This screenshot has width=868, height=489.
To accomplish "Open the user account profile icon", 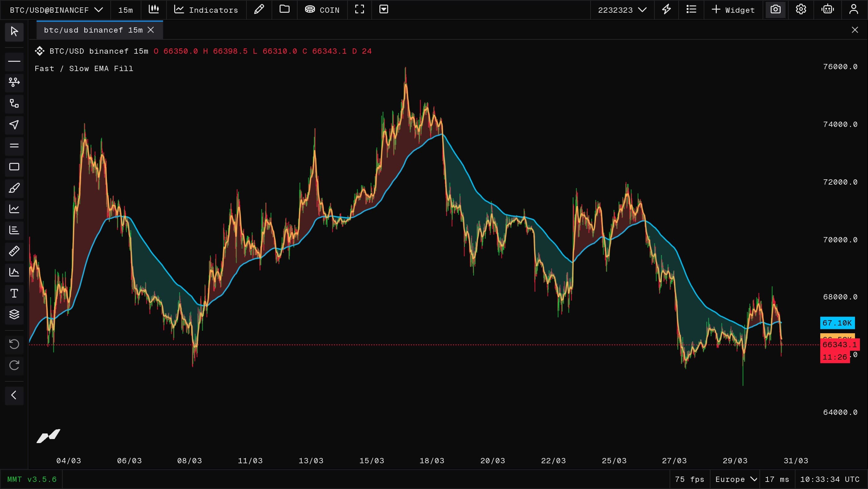I will (x=853, y=9).
